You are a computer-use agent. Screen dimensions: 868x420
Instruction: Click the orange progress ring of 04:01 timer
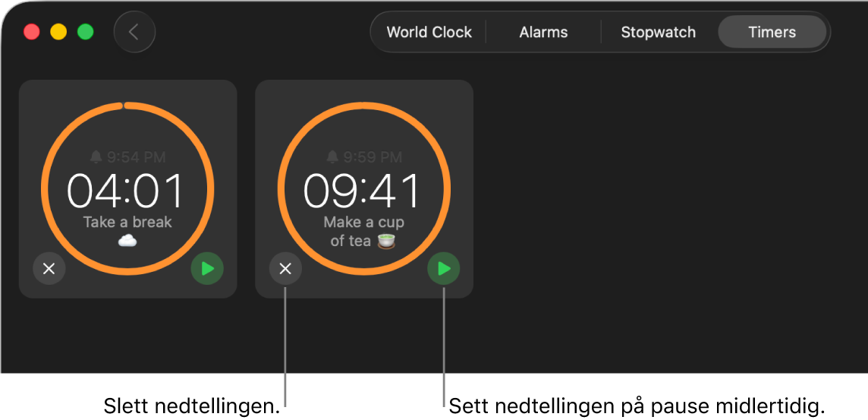(42, 188)
